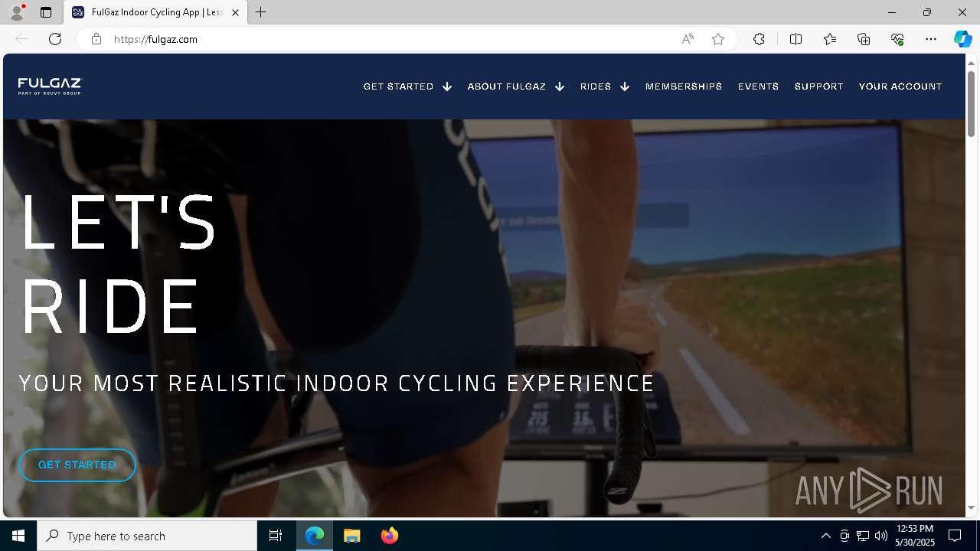Click the scrollbar up arrow
Viewport: 980px width, 551px height.
(972, 62)
